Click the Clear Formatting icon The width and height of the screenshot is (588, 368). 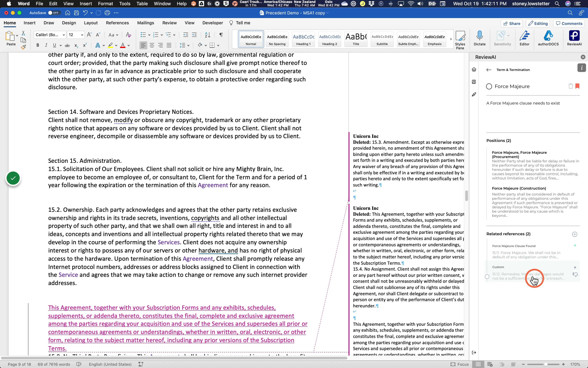click(x=128, y=35)
